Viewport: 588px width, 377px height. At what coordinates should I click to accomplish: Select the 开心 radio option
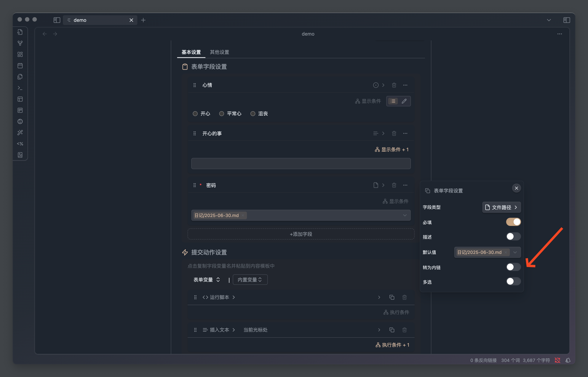pyautogui.click(x=195, y=114)
